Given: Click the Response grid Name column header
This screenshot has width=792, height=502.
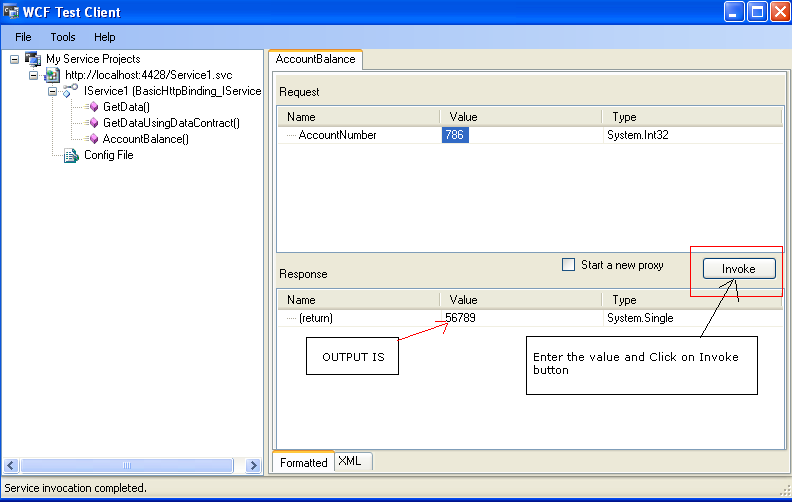Looking at the screenshot, I should click(359, 300).
